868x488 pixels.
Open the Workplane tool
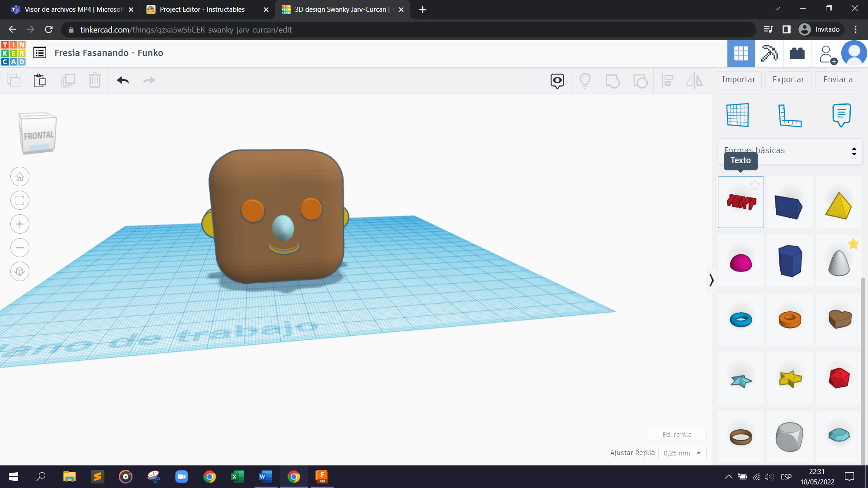tap(737, 115)
